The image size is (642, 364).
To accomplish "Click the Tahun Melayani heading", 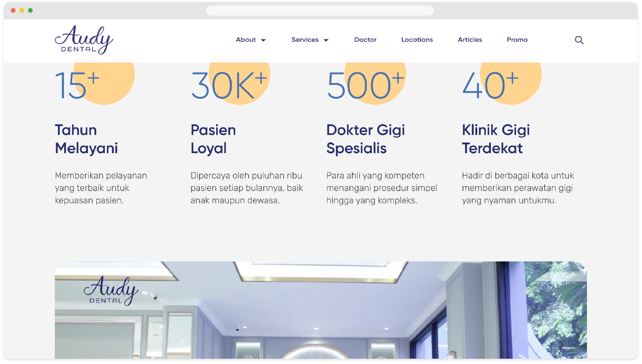I will (86, 139).
